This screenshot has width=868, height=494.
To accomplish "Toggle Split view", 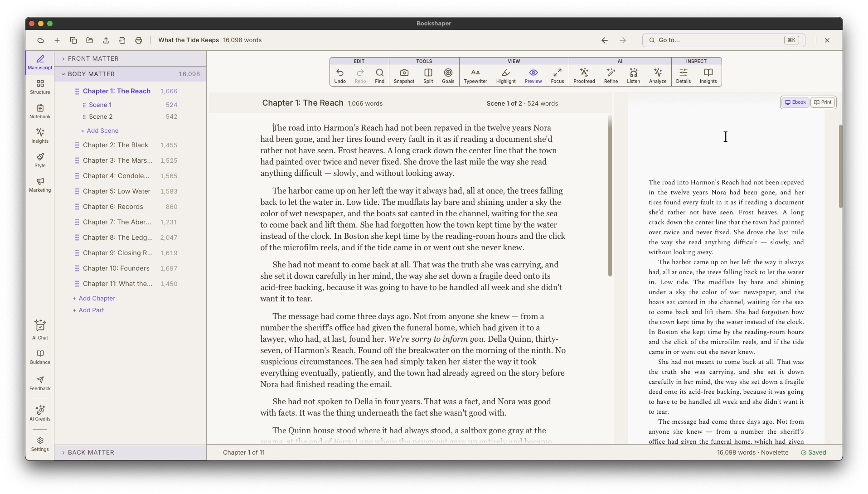I will coord(428,76).
